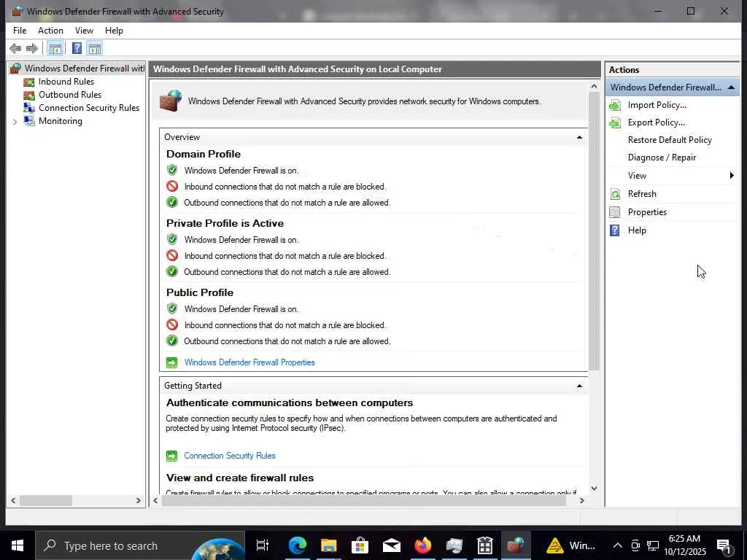
Task: Click the Back arrow toolbar icon
Action: (x=15, y=48)
